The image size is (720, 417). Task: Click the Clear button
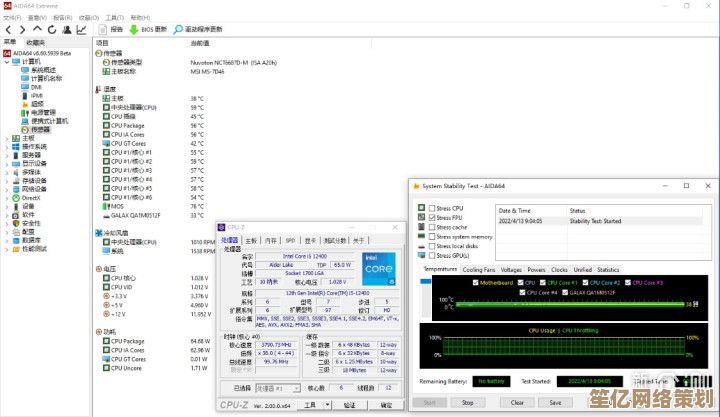(517, 403)
